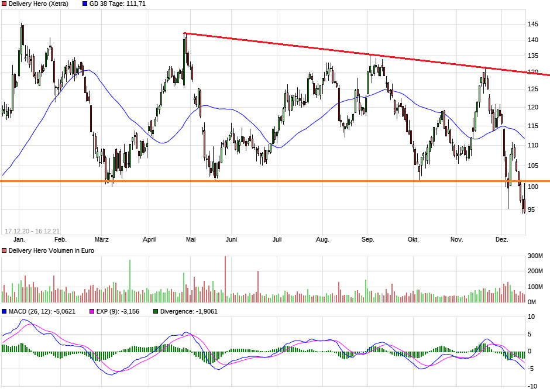Click the green Divergence legend swatch
This screenshot has width=550, height=392.
point(156,311)
